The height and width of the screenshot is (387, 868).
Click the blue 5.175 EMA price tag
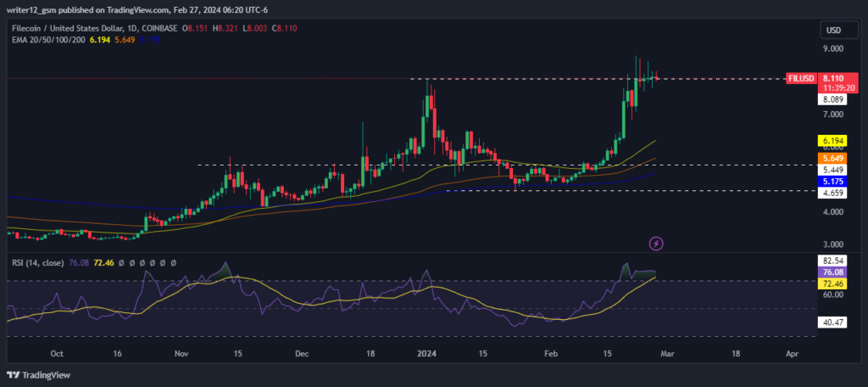832,181
